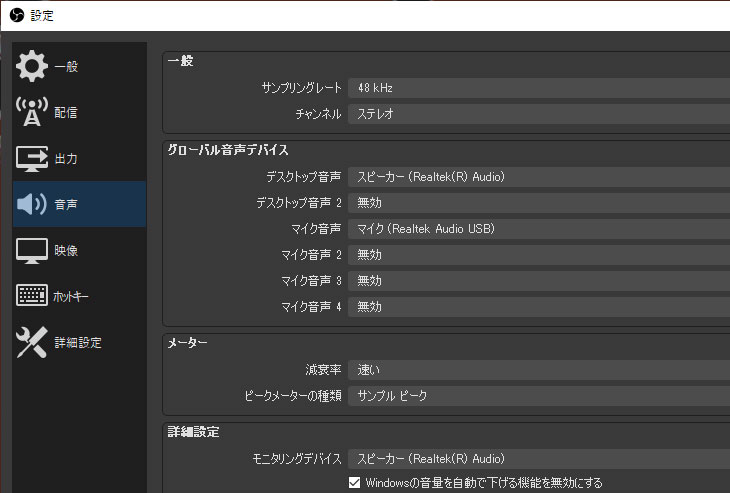The width and height of the screenshot is (730, 493).
Task: Select the Hotkeys (ホットキー) keyboard icon
Action: tap(32, 296)
